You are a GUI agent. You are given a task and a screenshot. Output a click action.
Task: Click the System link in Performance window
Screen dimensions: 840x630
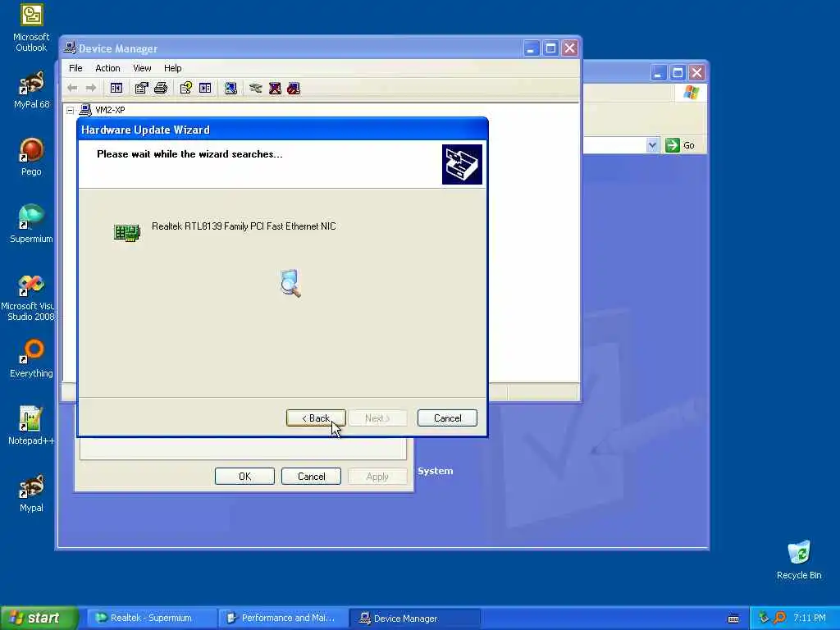(436, 471)
